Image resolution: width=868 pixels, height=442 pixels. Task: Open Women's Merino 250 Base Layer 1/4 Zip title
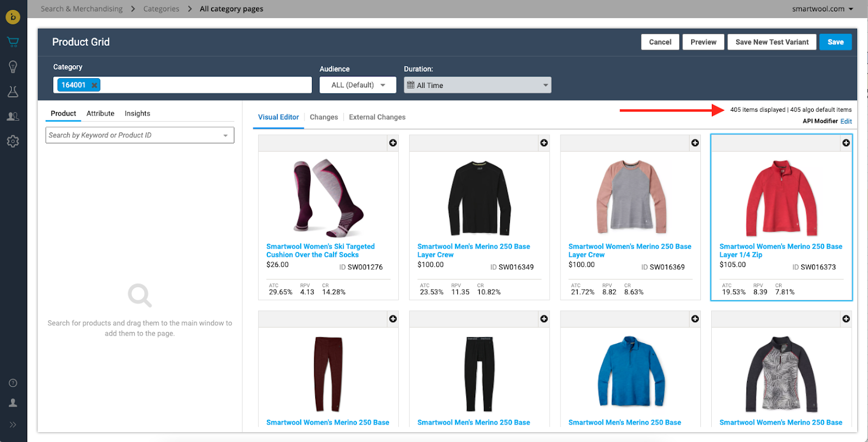[x=781, y=250]
